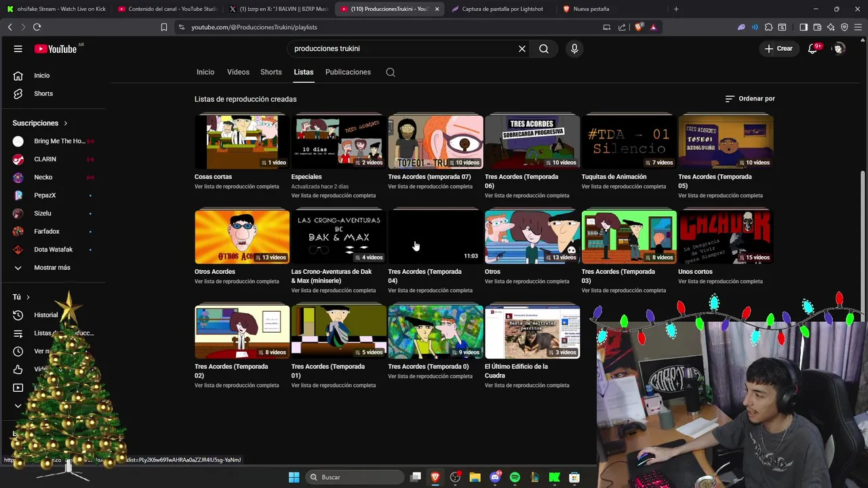Viewport: 868px width, 488px height.
Task: Reload the current page
Action: 37,27
